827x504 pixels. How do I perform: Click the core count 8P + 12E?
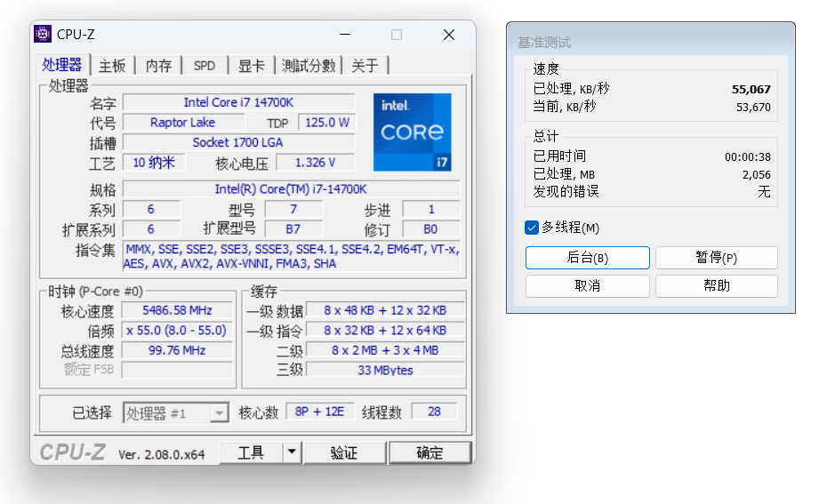[x=319, y=412]
